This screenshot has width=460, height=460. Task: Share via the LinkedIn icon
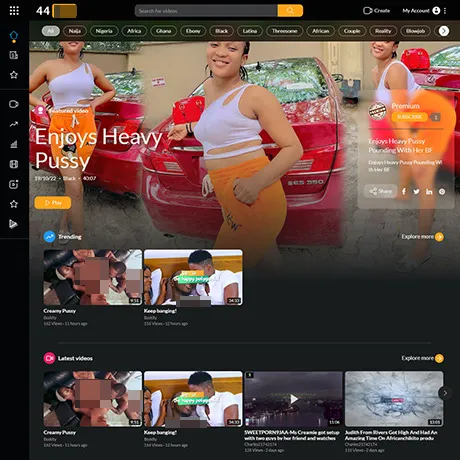coord(429,191)
